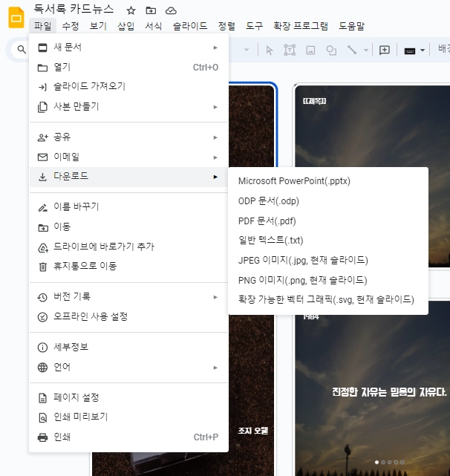
Task: Expand the 언어 submenu
Action: (x=215, y=368)
